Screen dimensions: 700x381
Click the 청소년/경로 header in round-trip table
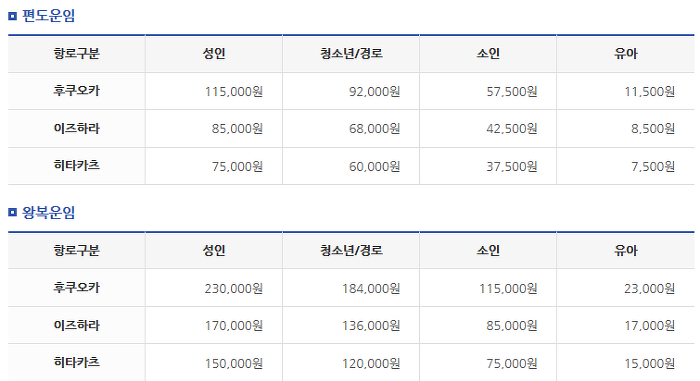pos(351,250)
